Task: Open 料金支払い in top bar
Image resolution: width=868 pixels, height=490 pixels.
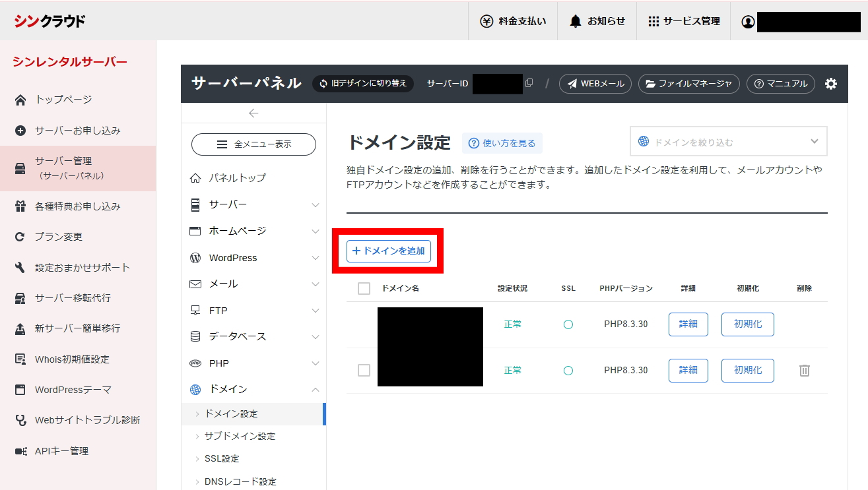Action: pos(513,21)
